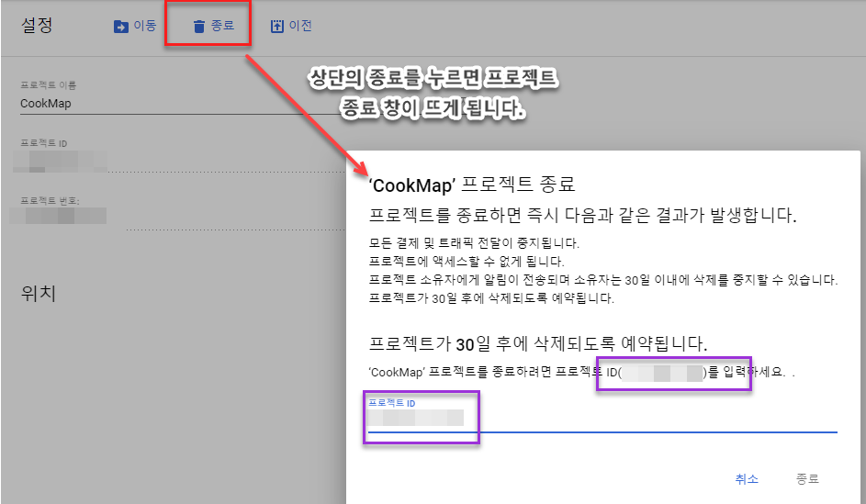Click the line 프로젝트에 액세스할 수 없게 됩니다.
The image size is (866, 504).
(x=467, y=261)
